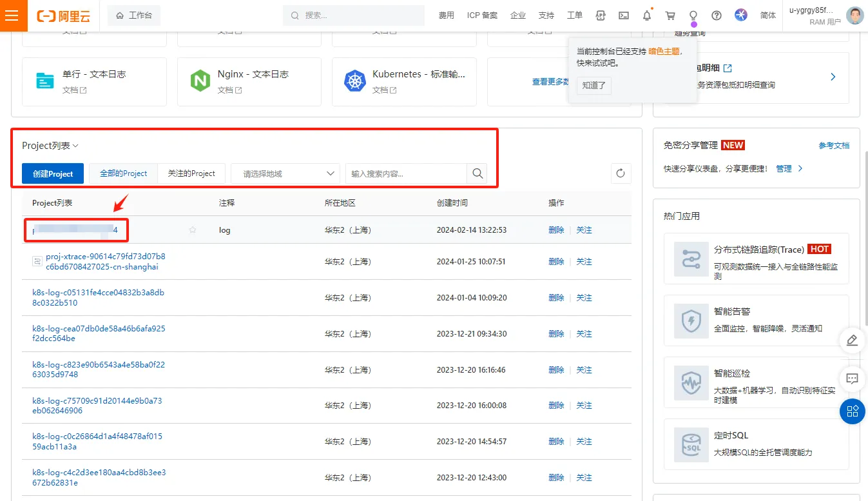This screenshot has height=501, width=868.
Task: Switch to 关注的Project tab
Action: [191, 173]
